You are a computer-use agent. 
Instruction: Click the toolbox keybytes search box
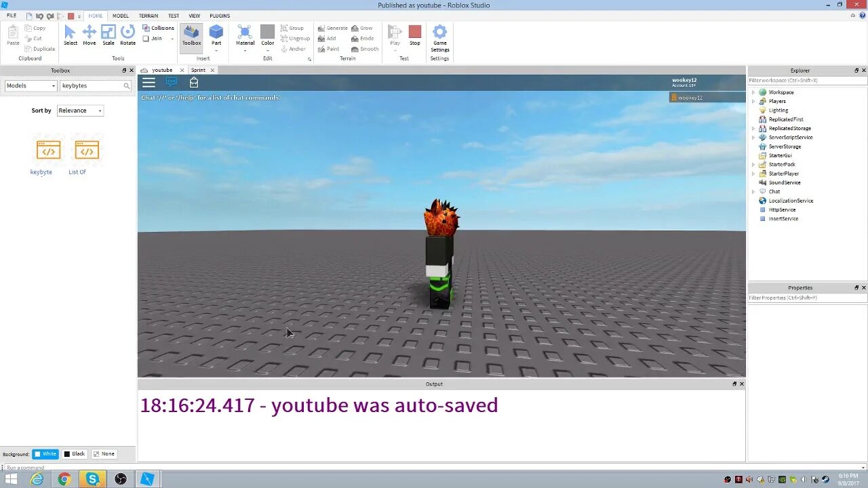[96, 86]
